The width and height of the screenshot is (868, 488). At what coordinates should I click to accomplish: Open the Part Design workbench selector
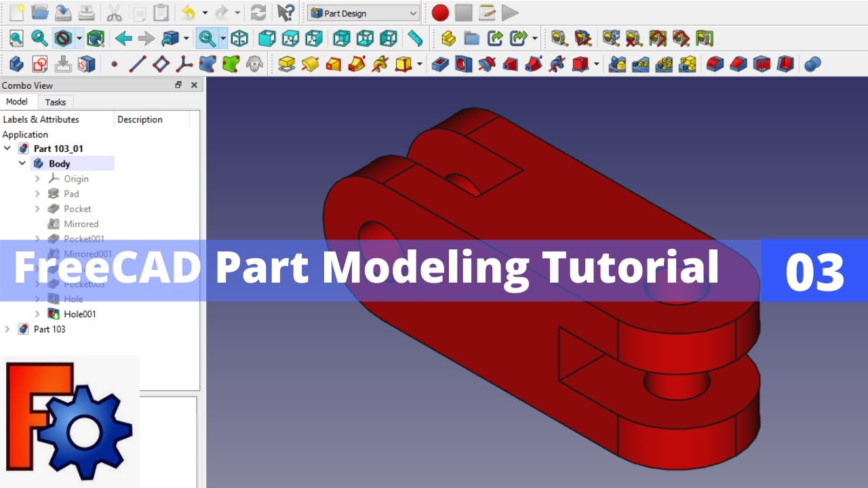click(363, 13)
